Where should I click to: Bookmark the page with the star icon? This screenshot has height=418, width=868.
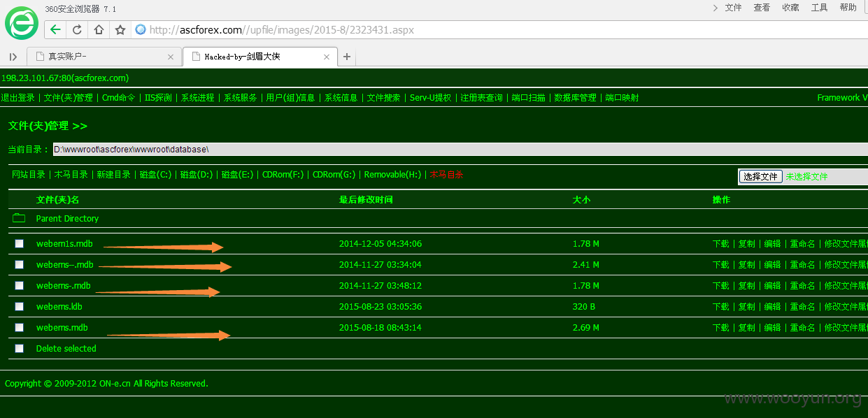coord(120,30)
